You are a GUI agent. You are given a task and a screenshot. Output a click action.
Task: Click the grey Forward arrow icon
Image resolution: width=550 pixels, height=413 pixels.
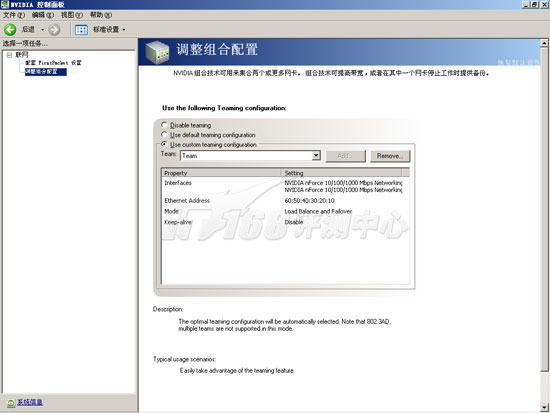coord(54,30)
